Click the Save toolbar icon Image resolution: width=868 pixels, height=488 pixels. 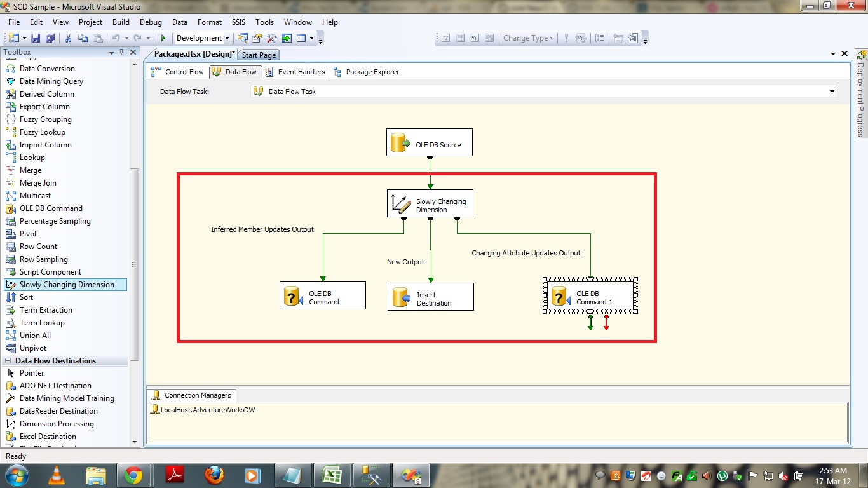[x=36, y=38]
